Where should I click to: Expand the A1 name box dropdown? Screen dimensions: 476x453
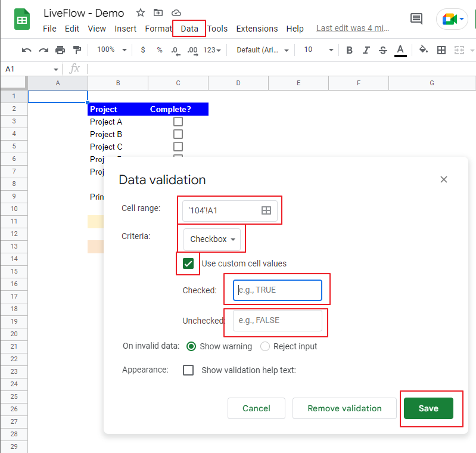point(56,69)
